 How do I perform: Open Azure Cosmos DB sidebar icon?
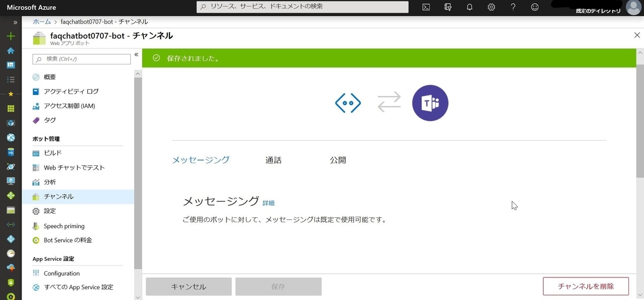11,166
